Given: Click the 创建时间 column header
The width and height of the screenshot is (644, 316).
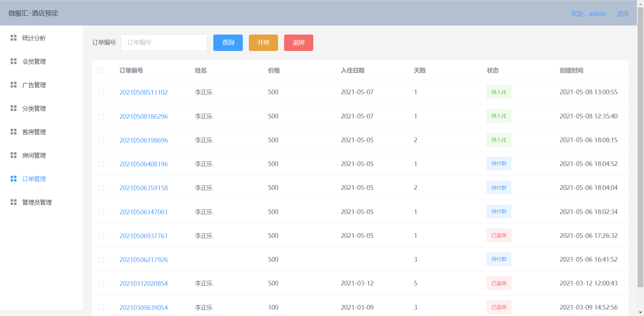Looking at the screenshot, I should [572, 70].
